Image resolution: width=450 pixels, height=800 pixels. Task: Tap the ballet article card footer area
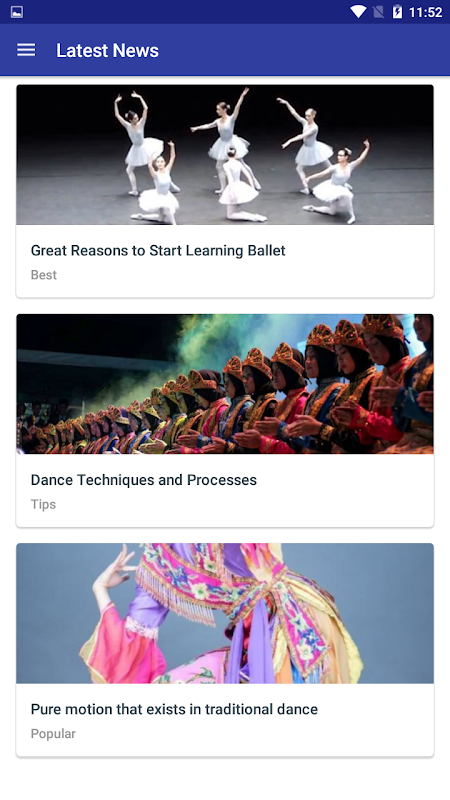click(x=225, y=261)
